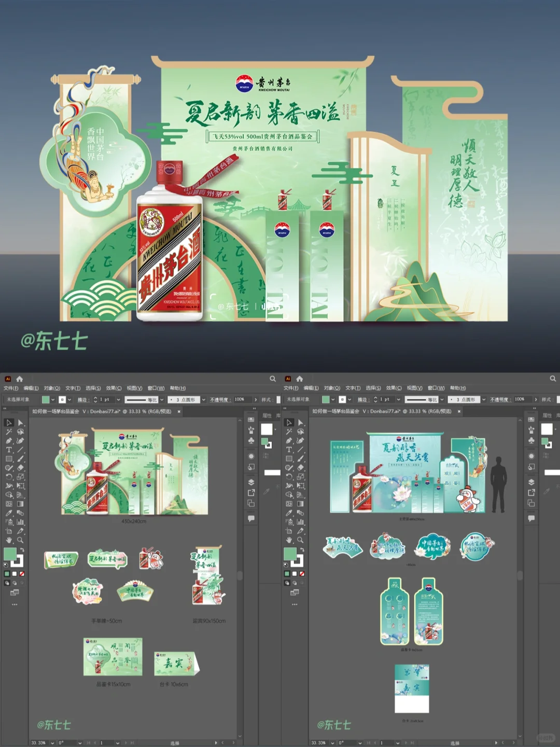The height and width of the screenshot is (747, 560).
Task: Open the variable width profile dropdown in left window
Action: tap(162, 400)
